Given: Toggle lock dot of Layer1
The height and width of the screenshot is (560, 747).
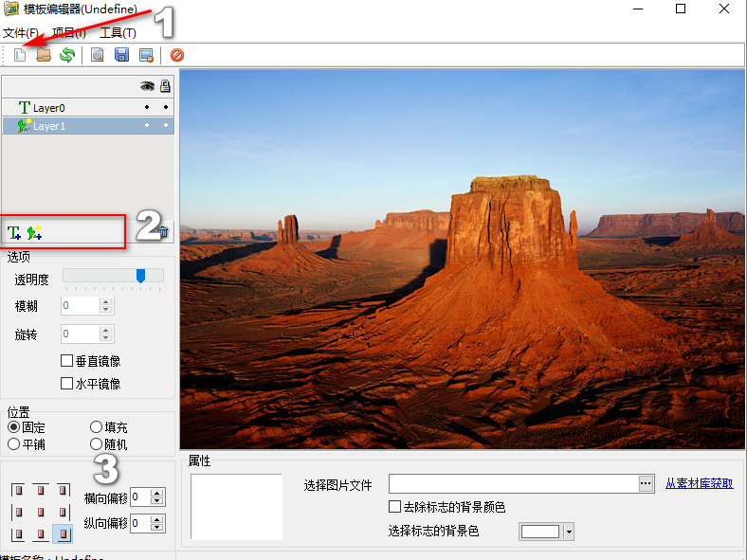Looking at the screenshot, I should [166, 125].
